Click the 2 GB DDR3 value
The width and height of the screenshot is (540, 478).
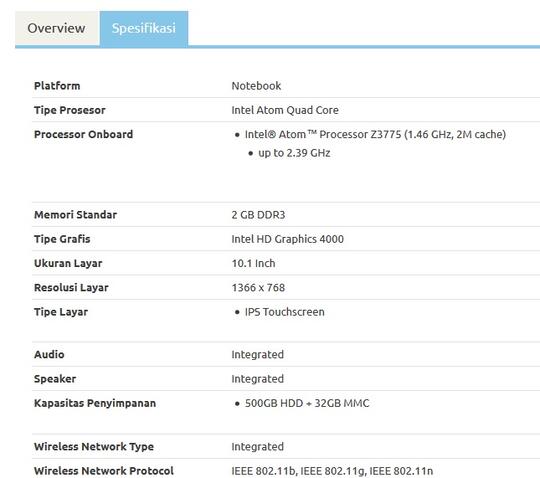point(258,215)
